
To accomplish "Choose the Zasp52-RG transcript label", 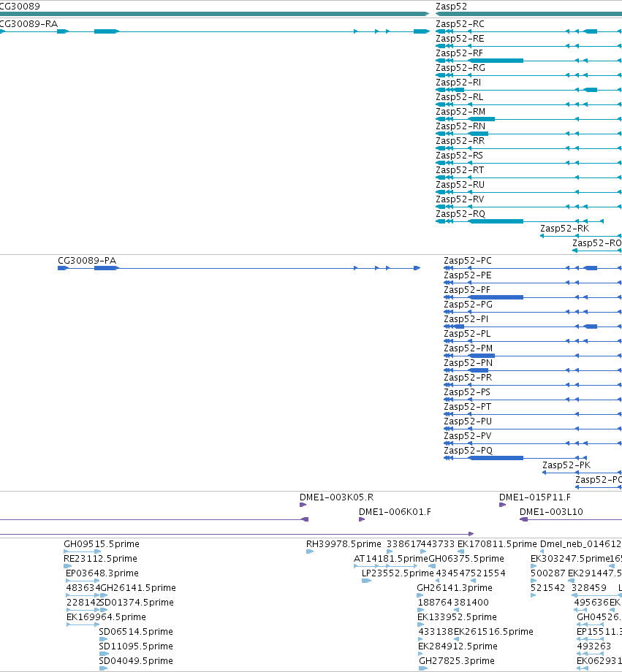I will [x=460, y=68].
